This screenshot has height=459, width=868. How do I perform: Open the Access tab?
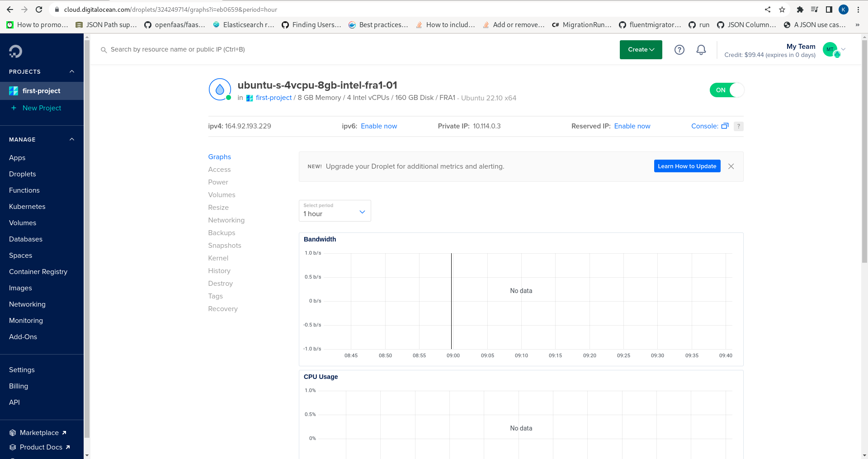pyautogui.click(x=219, y=170)
